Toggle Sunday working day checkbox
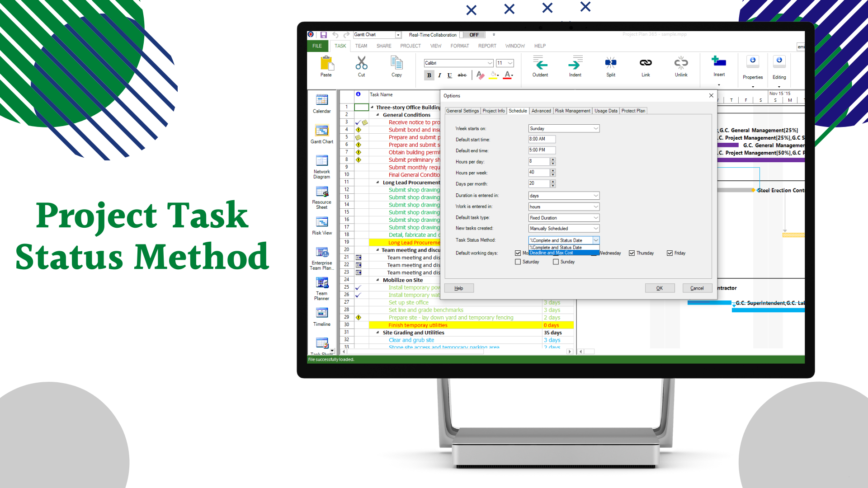This screenshot has width=868, height=488. click(x=555, y=262)
